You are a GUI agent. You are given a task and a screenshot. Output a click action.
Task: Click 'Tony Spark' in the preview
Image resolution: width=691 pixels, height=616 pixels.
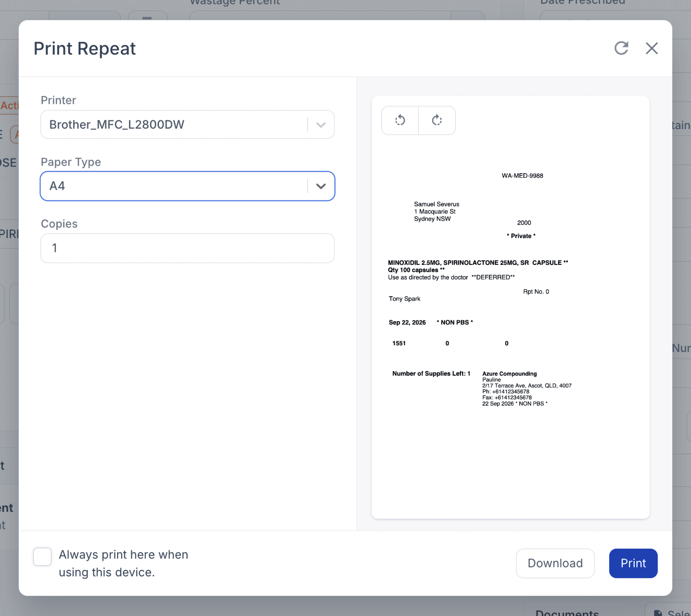(x=404, y=299)
